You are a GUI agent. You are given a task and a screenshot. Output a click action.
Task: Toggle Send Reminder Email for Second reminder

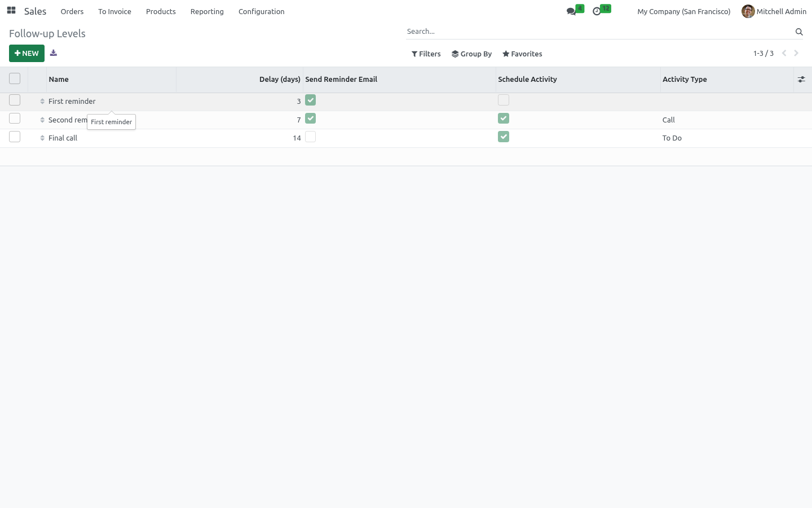[310, 119]
